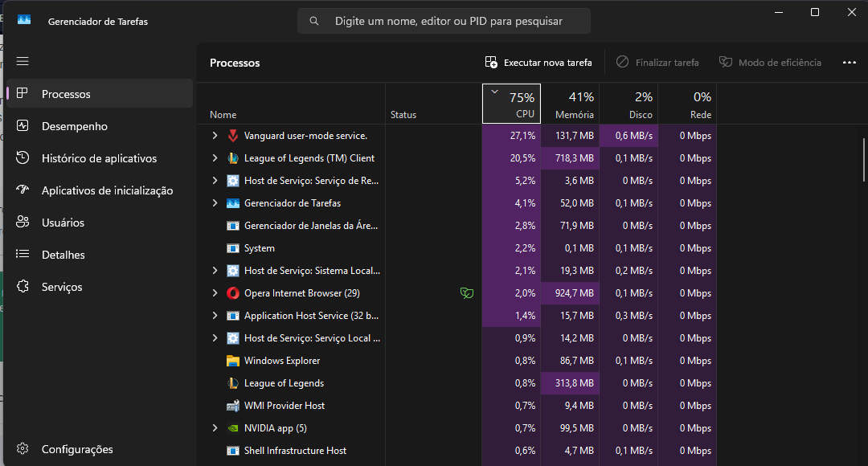
Task: Click the League of Legends (TM) Client icon
Action: click(x=233, y=158)
